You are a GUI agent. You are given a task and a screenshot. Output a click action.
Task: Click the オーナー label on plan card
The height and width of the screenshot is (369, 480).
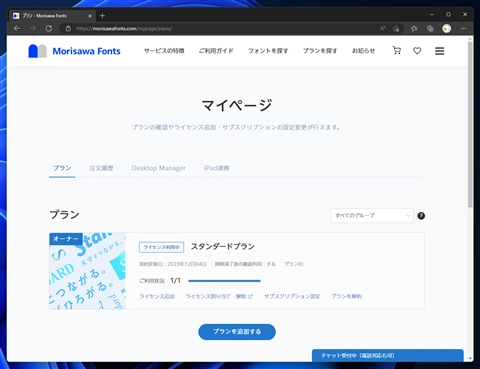tap(66, 239)
